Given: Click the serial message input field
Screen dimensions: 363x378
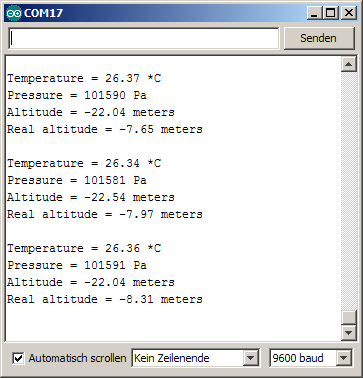Looking at the screenshot, I should (x=143, y=39).
